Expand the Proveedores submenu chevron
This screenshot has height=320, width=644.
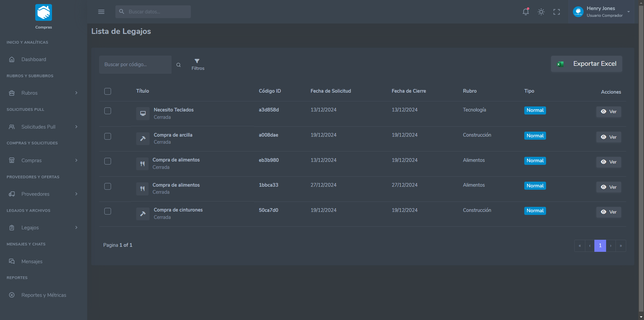click(77, 194)
